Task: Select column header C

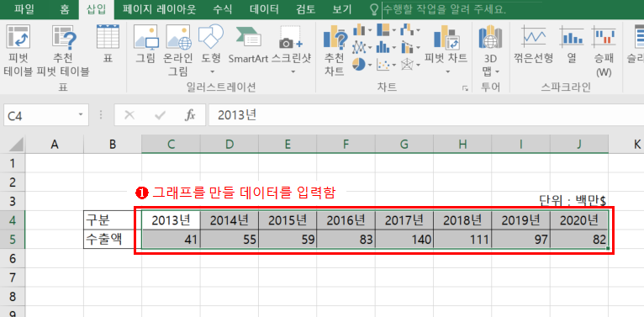Action: pos(171,144)
